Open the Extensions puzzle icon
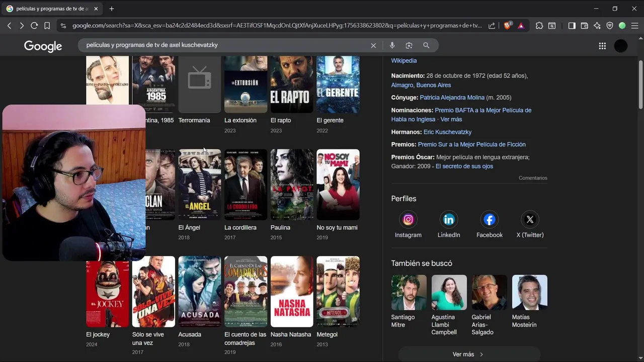The height and width of the screenshot is (362, 644). (x=539, y=26)
